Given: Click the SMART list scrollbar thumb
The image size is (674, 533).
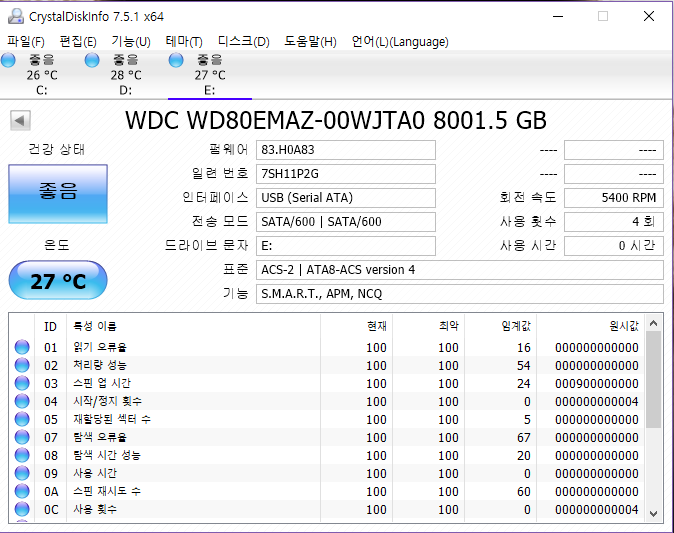Looking at the screenshot, I should tap(653, 380).
